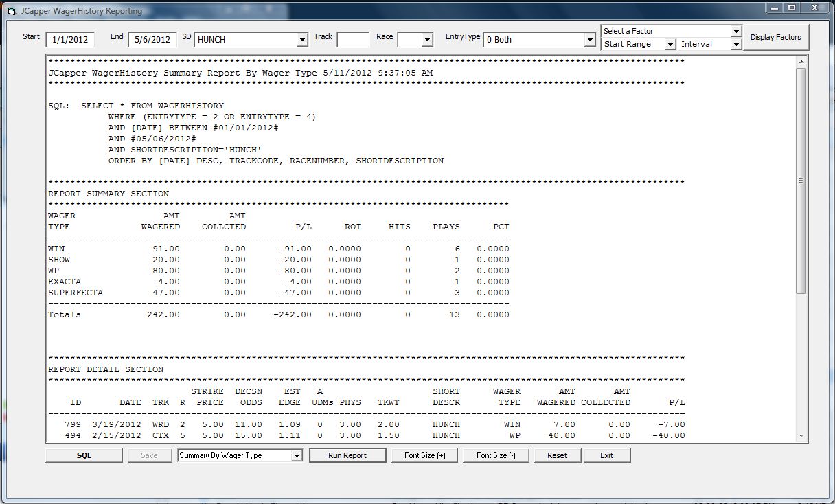Expand the EntryType dropdown showing 0 Both
The width and height of the screenshot is (835, 504).
click(x=589, y=40)
